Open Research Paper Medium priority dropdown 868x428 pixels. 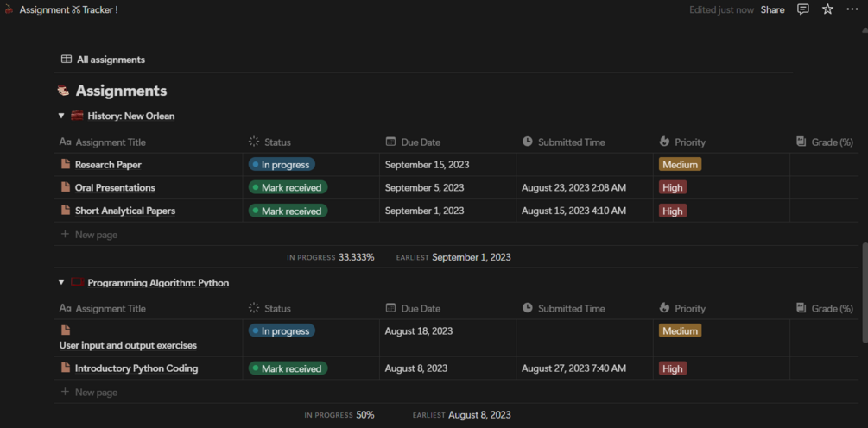pos(680,164)
